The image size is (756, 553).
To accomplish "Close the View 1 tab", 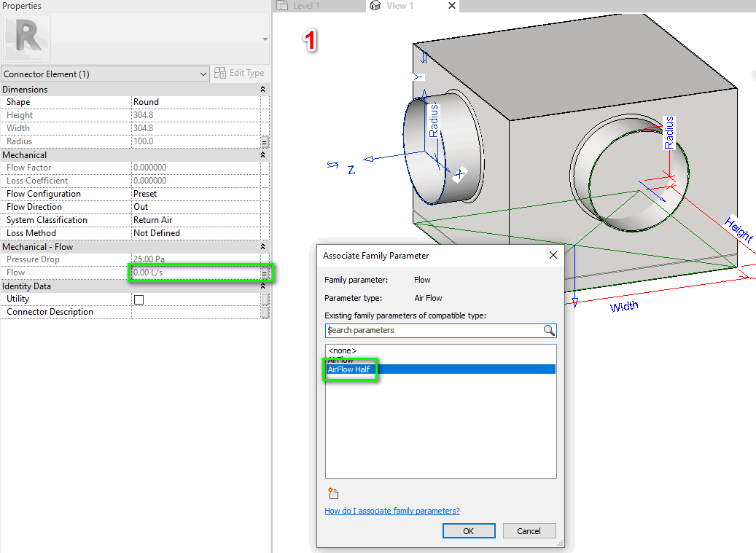I will (452, 6).
